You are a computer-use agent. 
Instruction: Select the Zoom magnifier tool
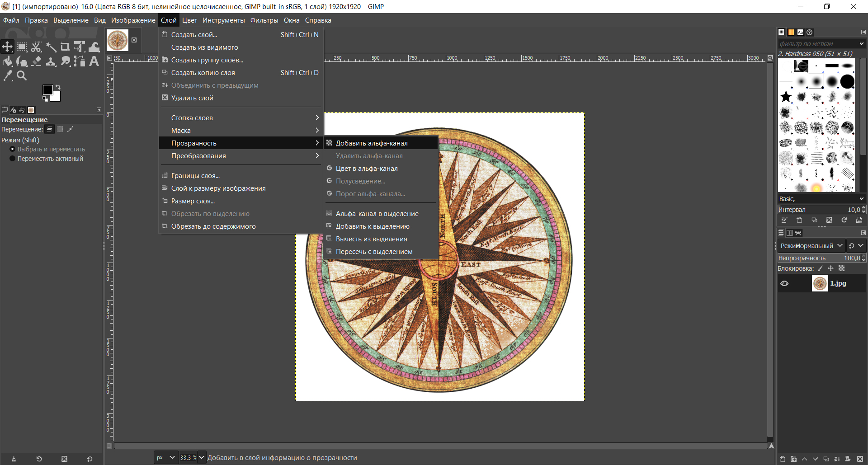[22, 75]
